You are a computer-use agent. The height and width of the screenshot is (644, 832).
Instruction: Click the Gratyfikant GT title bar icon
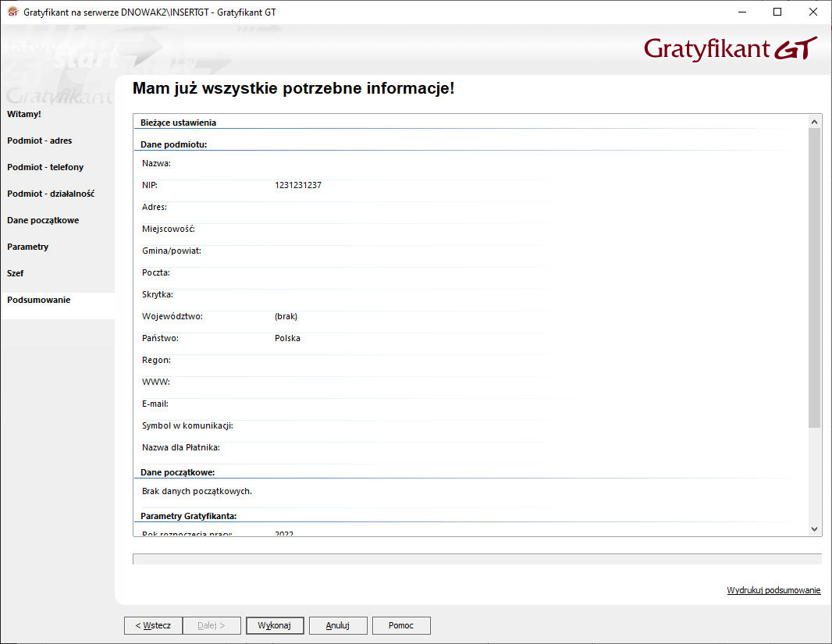(x=12, y=12)
